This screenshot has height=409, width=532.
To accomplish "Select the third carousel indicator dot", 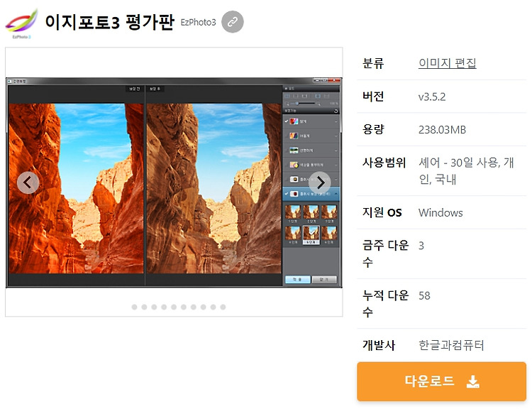I will pyautogui.click(x=154, y=307).
